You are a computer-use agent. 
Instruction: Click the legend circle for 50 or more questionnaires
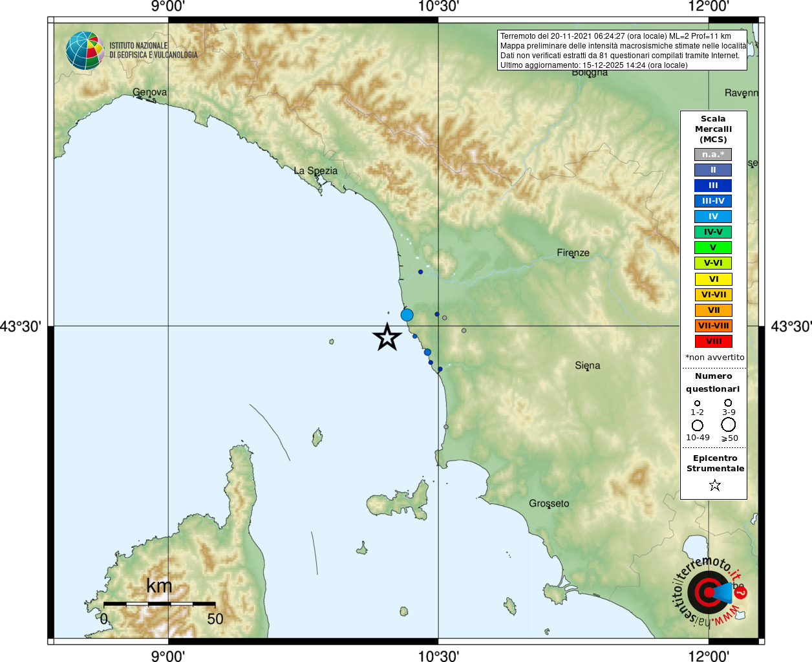[729, 425]
